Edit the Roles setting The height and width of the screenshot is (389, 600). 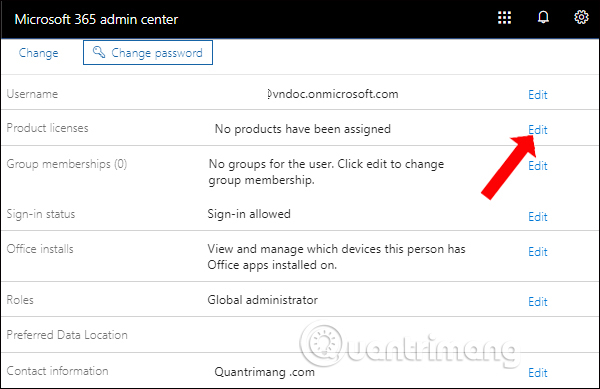tap(538, 301)
